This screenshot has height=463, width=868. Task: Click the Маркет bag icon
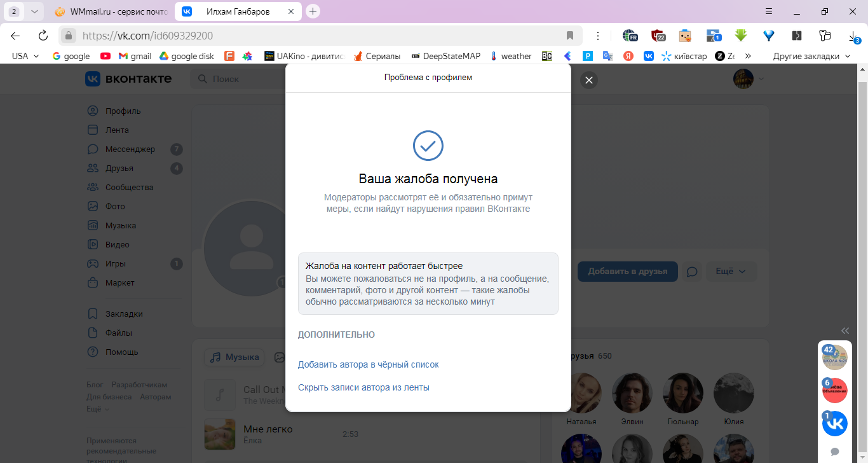[x=93, y=283]
